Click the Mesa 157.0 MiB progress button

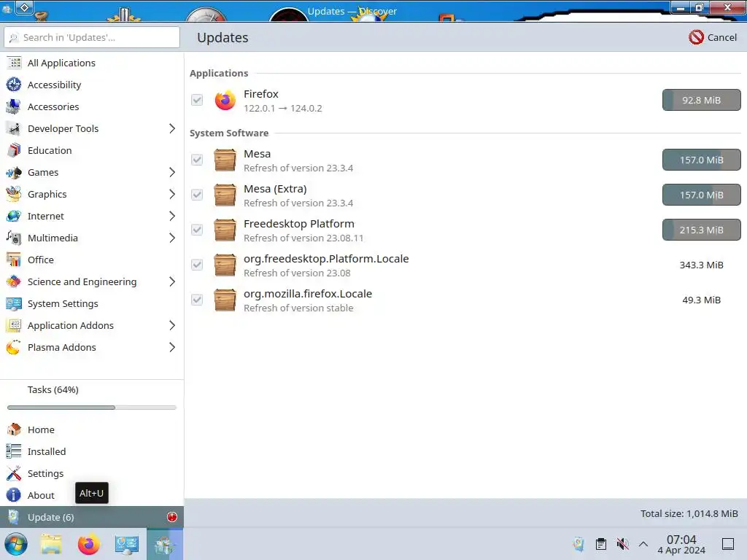tap(701, 160)
